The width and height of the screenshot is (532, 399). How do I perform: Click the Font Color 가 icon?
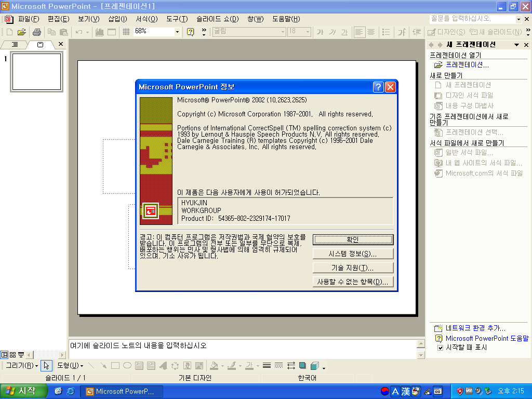[249, 366]
